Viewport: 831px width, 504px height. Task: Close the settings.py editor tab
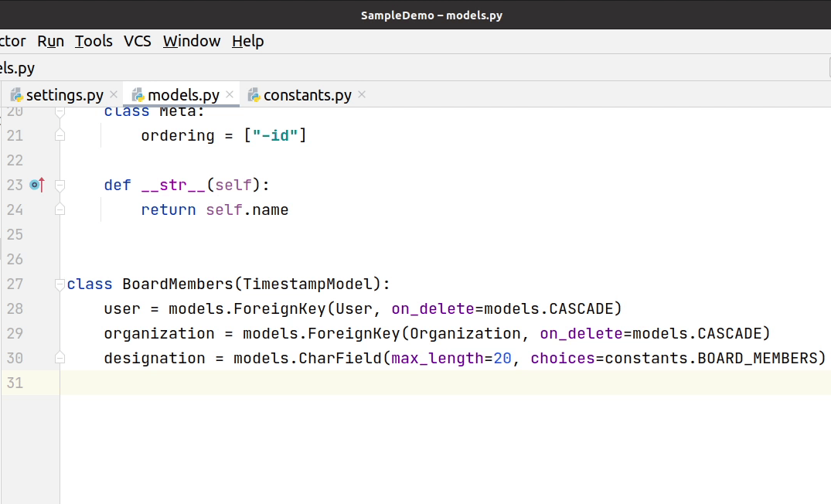pos(114,95)
